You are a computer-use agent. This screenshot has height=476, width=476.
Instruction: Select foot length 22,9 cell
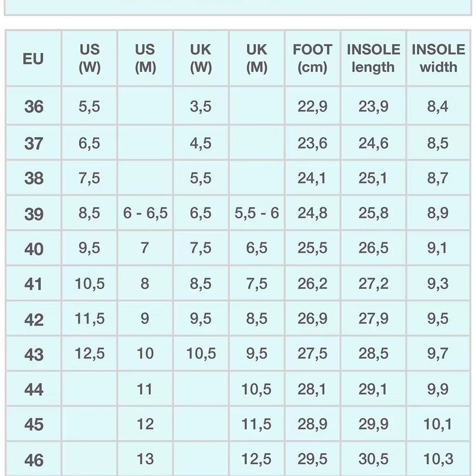click(312, 106)
